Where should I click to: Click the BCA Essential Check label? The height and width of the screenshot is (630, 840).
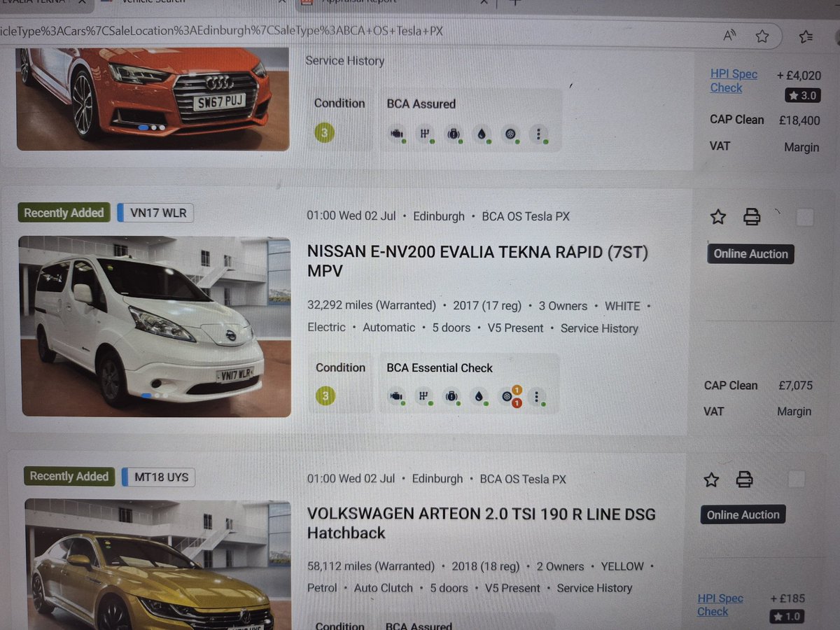tap(440, 367)
